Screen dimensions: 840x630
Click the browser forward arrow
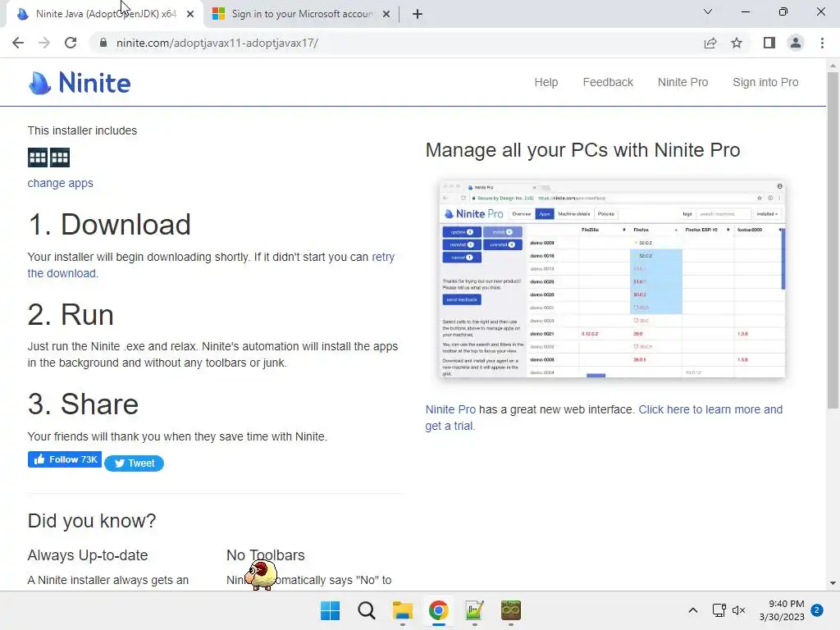point(44,43)
